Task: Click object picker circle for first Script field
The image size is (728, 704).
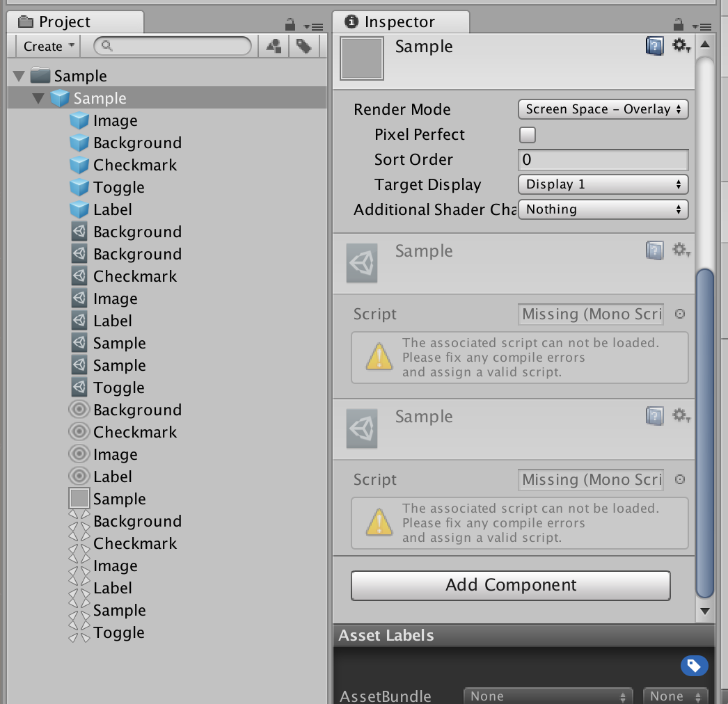Action: pyautogui.click(x=680, y=314)
